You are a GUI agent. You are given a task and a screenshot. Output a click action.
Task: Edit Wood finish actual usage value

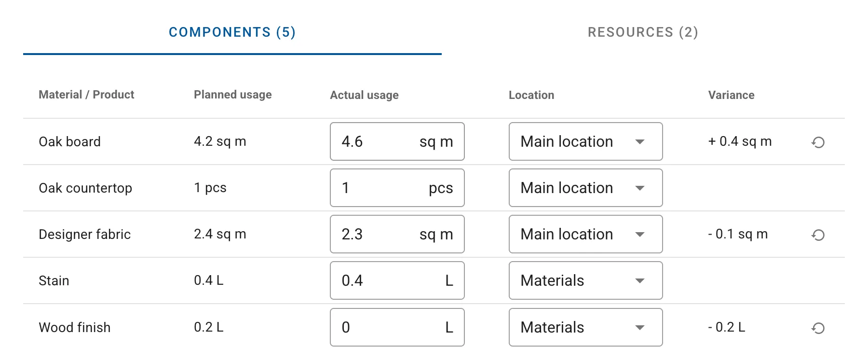pyautogui.click(x=376, y=327)
